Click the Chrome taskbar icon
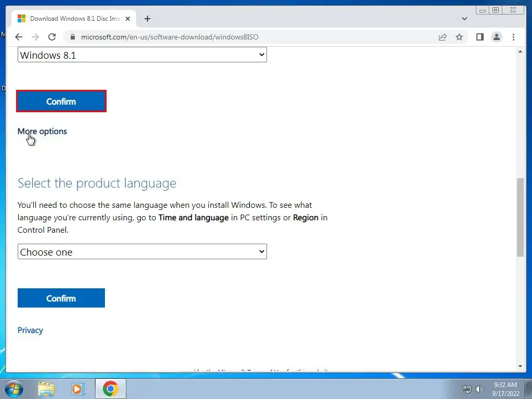The height and width of the screenshot is (399, 532). click(111, 389)
